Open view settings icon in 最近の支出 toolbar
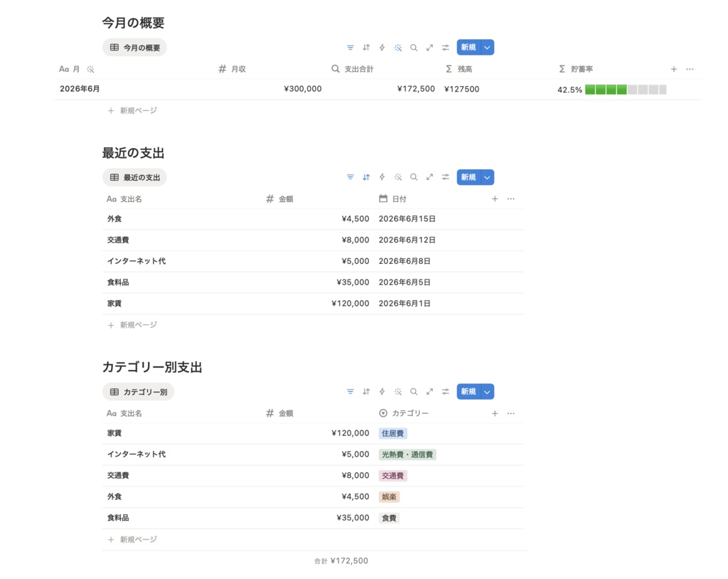This screenshot has width=728, height=579. tap(445, 177)
